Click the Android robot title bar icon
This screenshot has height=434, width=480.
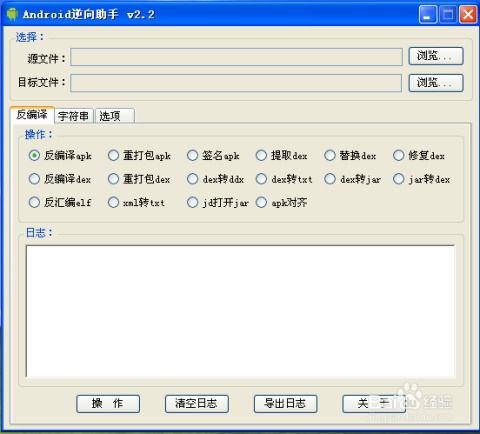pyautogui.click(x=12, y=14)
